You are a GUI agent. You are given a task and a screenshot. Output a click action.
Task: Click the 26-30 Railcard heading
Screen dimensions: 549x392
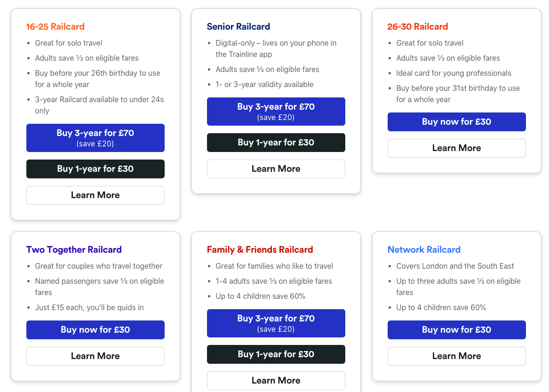pos(417,27)
